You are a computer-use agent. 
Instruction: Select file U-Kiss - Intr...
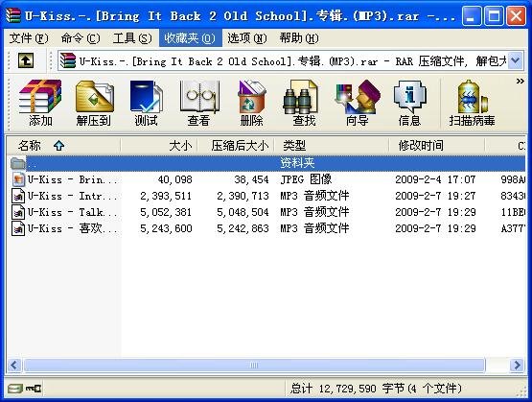[73, 196]
